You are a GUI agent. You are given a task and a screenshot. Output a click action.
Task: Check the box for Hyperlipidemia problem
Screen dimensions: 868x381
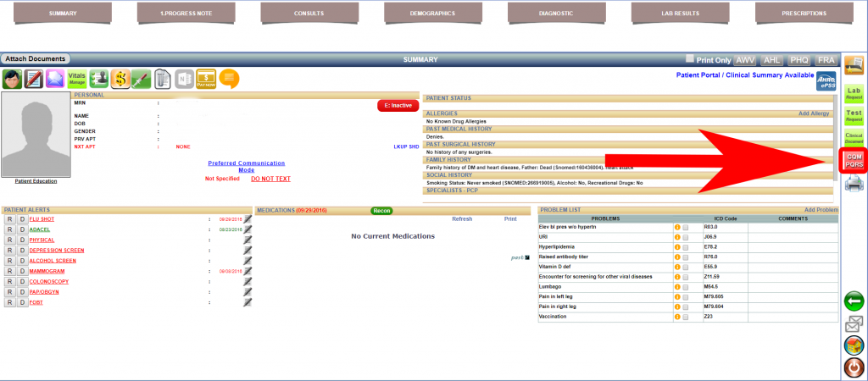686,246
